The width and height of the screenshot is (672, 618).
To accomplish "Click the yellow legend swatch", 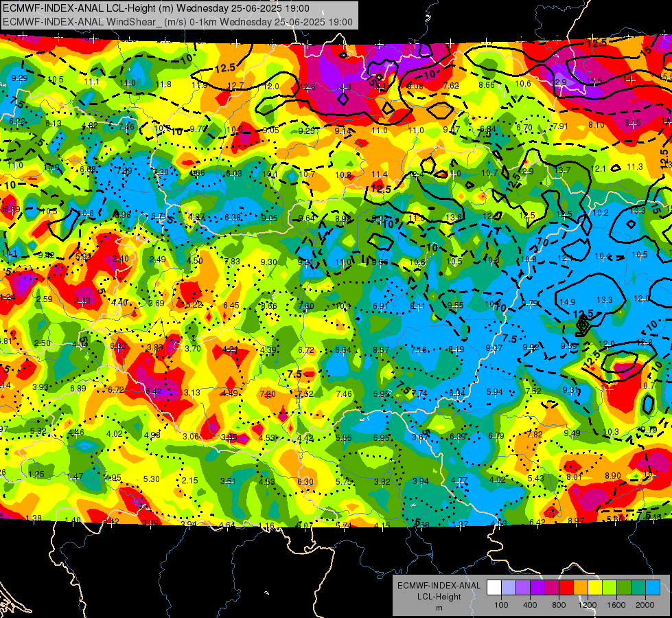I will pyautogui.click(x=595, y=588).
